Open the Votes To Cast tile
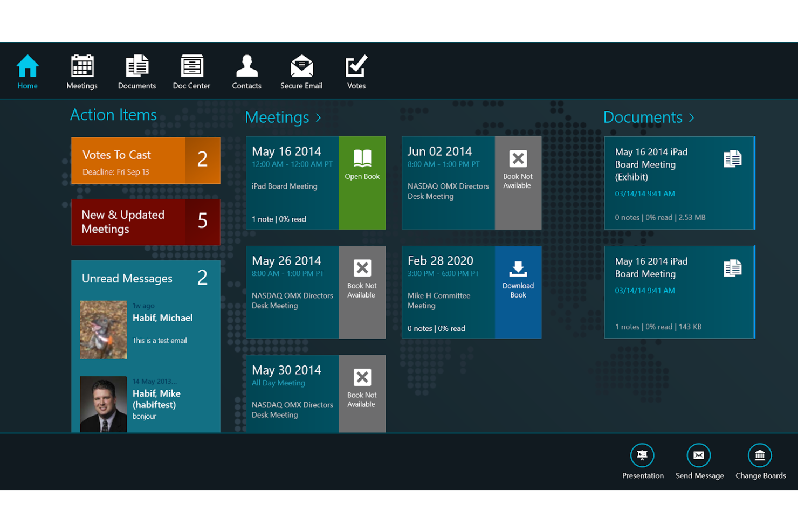798x532 pixels. coord(146,160)
